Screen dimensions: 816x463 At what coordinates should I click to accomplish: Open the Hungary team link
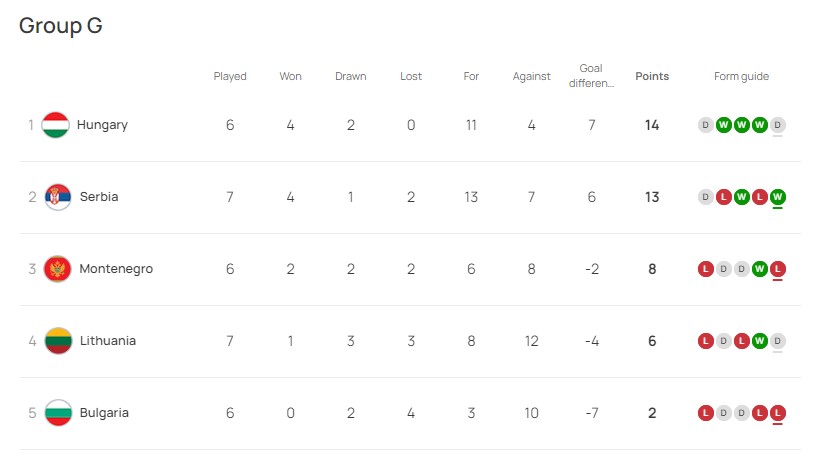pyautogui.click(x=103, y=125)
